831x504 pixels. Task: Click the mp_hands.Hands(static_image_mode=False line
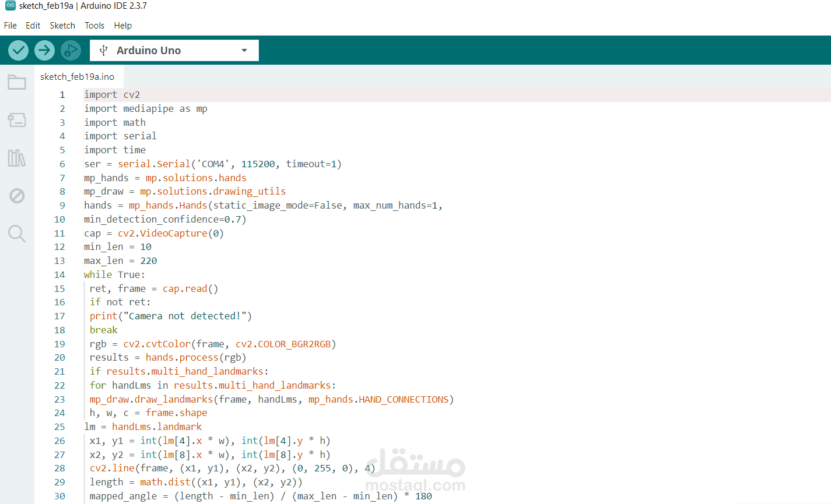pyautogui.click(x=264, y=206)
